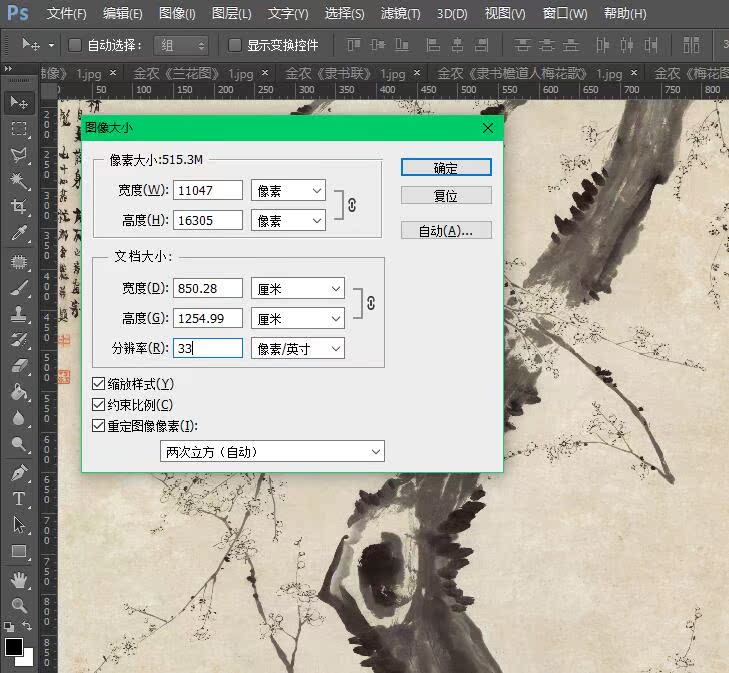Select the Rectangular Marquee tool
Image resolution: width=729 pixels, height=673 pixels.
click(19, 128)
